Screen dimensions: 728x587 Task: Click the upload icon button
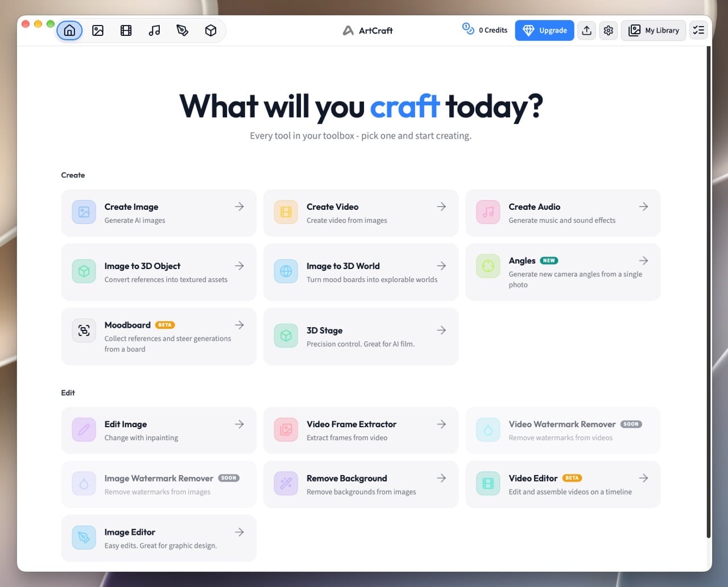586,31
